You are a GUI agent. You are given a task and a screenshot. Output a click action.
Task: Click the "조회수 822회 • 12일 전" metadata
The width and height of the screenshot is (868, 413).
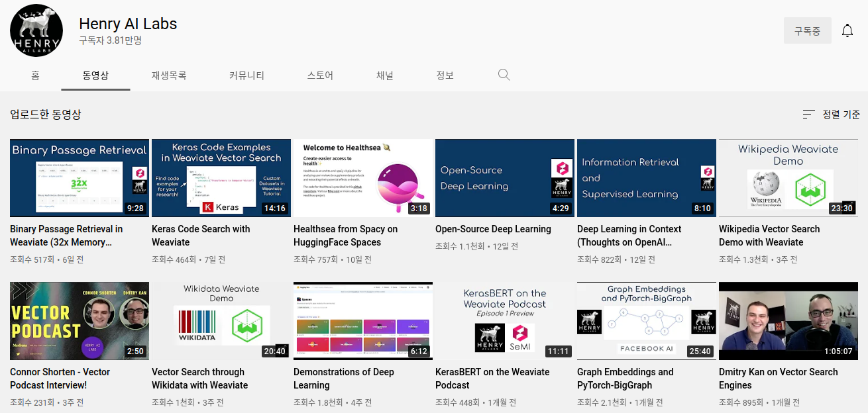pyautogui.click(x=616, y=259)
